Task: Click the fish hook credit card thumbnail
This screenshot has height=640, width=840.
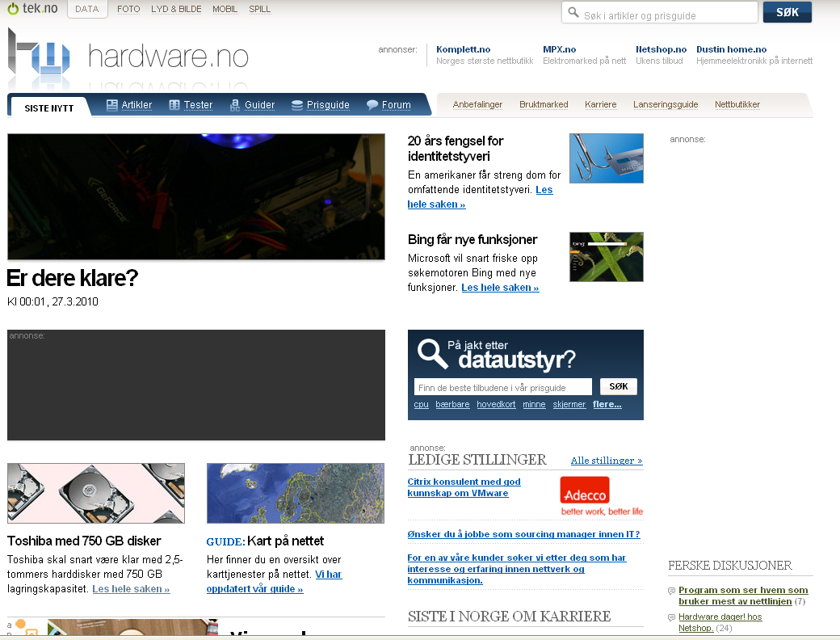Action: pos(607,158)
